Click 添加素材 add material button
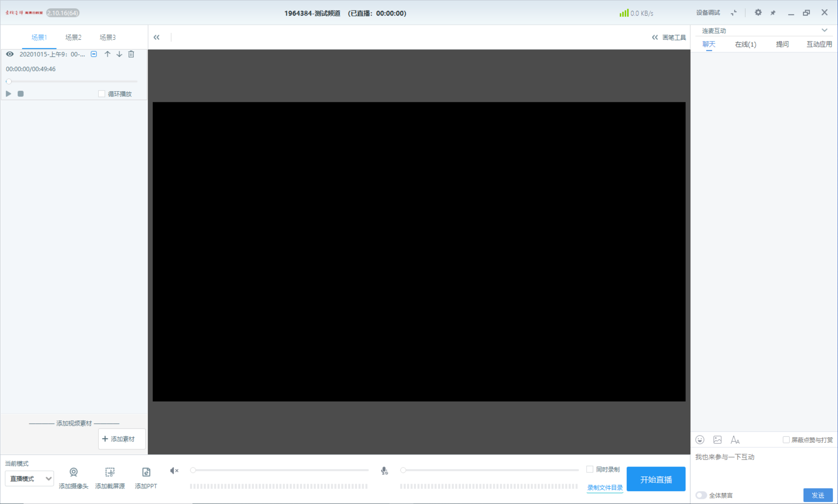This screenshot has height=504, width=838. coord(122,439)
